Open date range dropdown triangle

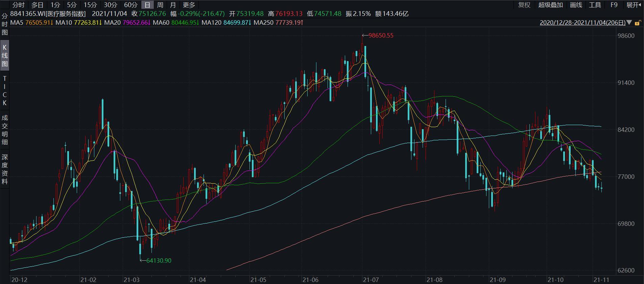point(629,23)
